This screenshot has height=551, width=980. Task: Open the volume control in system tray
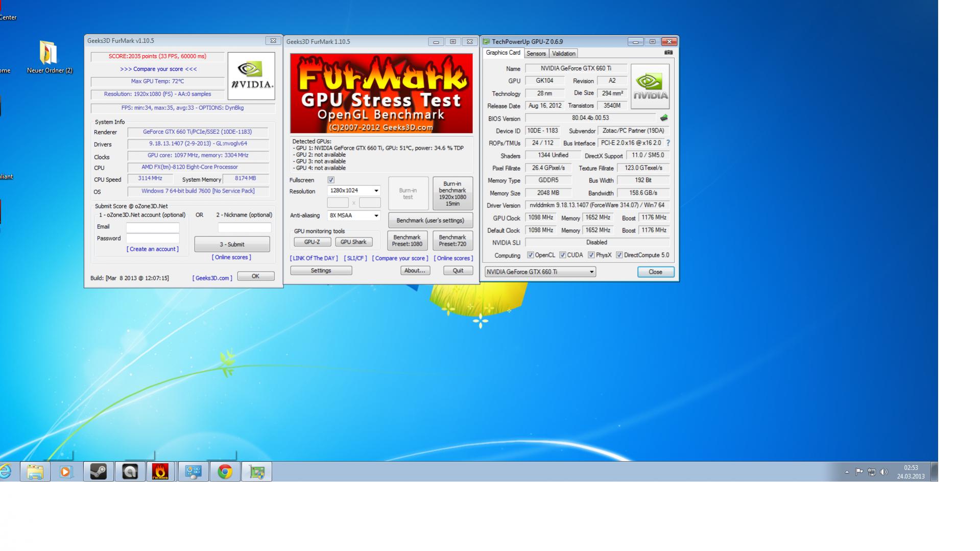click(884, 472)
